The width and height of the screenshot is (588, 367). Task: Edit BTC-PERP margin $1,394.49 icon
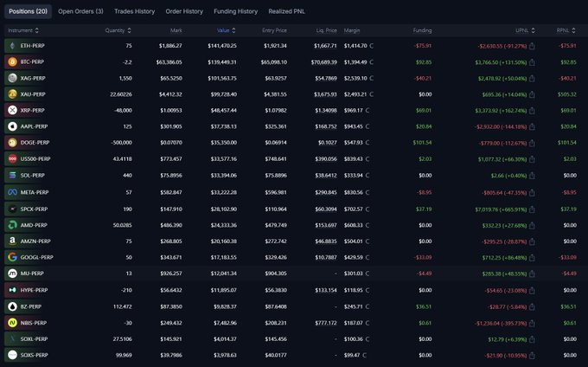click(371, 62)
